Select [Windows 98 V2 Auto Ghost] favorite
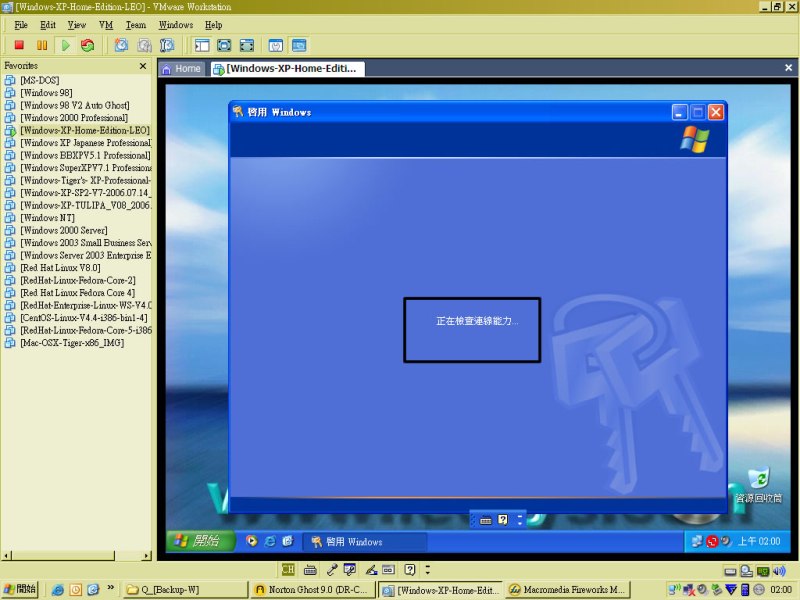Image resolution: width=800 pixels, height=600 pixels. point(74,106)
